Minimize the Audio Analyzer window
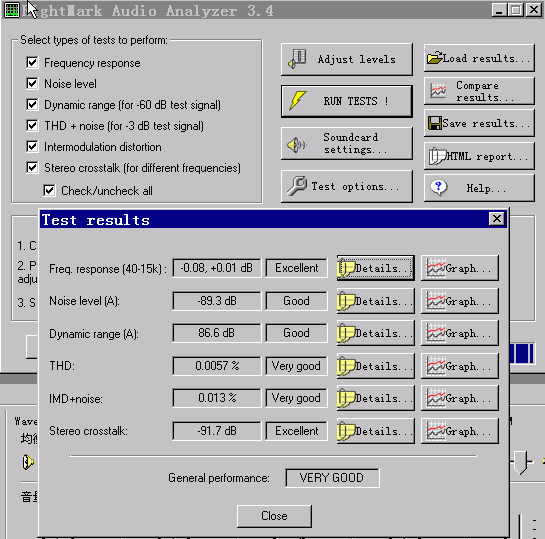545x539 pixels. click(499, 10)
